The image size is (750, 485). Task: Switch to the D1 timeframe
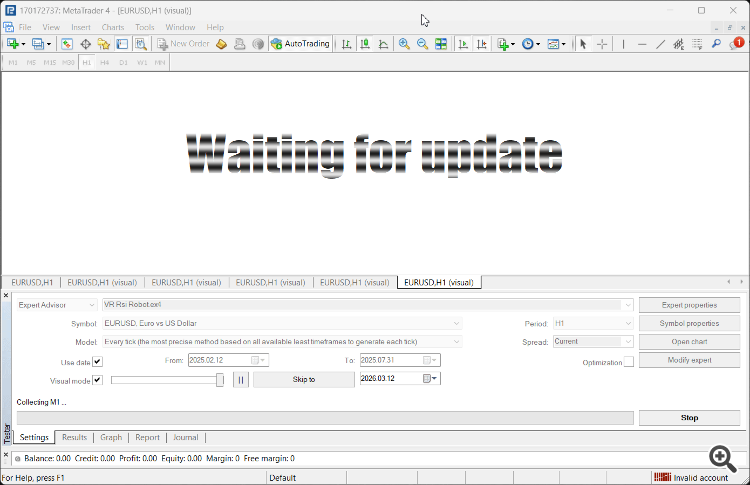tap(123, 63)
